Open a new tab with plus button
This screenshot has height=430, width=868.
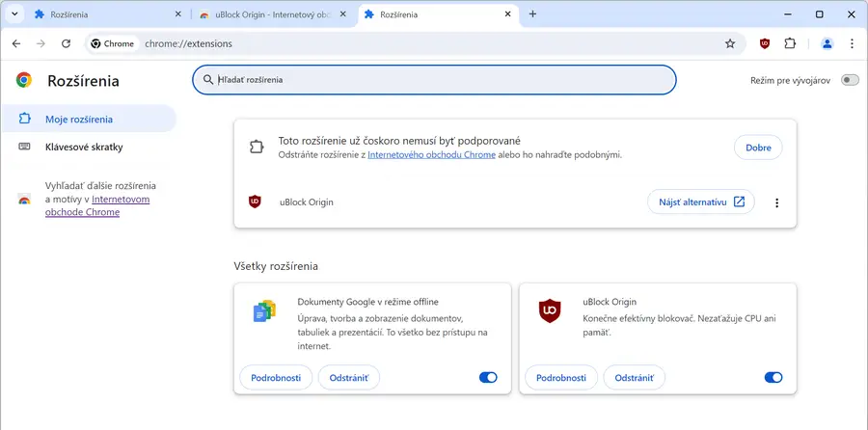[x=532, y=14]
